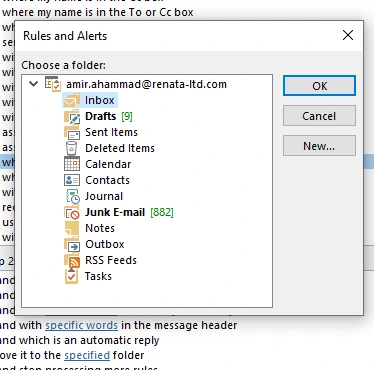This screenshot has height=370, width=374.
Task: Close the Rules and Alerts dialog
Action: (x=348, y=35)
